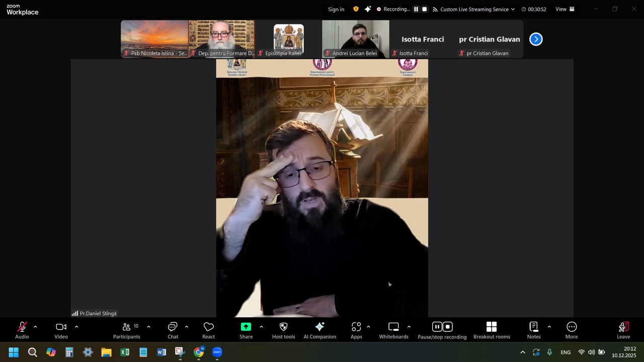Viewport: 644px width, 362px height.
Task: Click the React heart icon
Action: tap(208, 330)
